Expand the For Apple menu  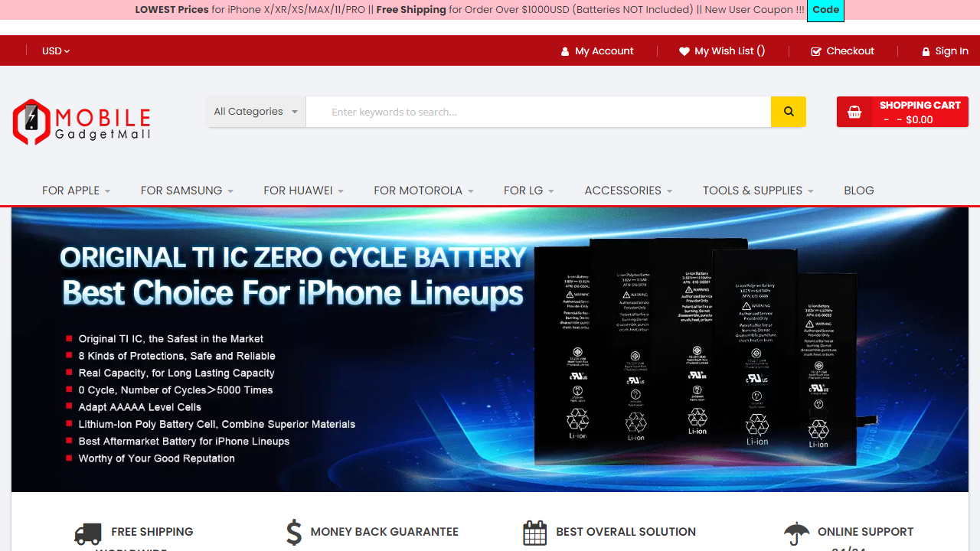pos(77,191)
